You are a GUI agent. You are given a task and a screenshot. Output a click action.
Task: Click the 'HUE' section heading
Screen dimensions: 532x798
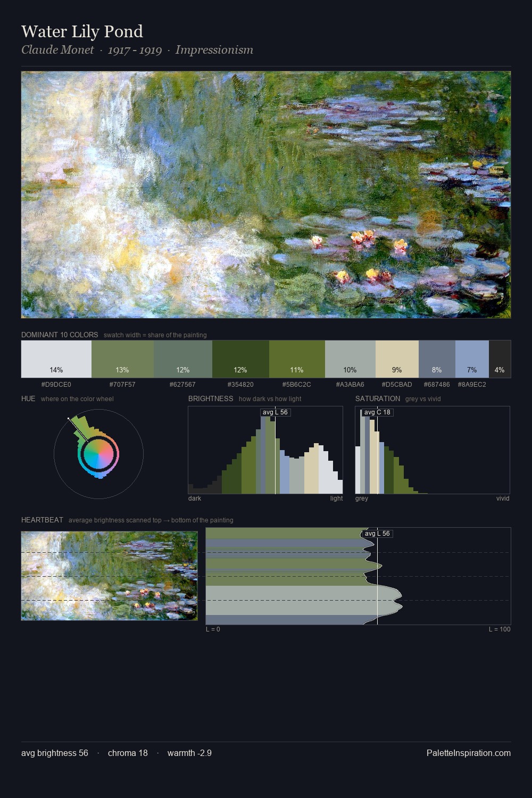[28, 398]
